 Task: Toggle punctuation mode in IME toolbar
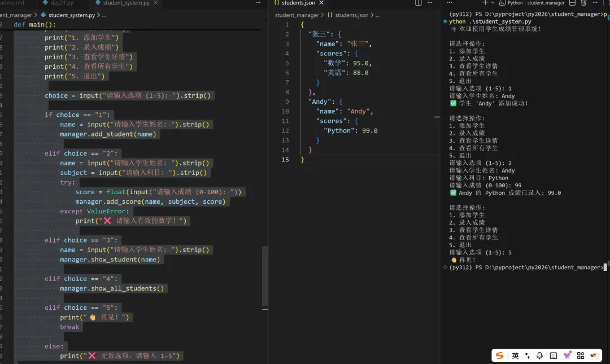(x=527, y=356)
